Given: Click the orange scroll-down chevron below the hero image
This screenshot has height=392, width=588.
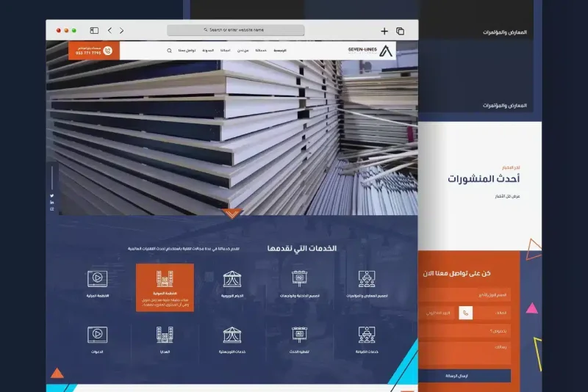Looking at the screenshot, I should (x=232, y=214).
